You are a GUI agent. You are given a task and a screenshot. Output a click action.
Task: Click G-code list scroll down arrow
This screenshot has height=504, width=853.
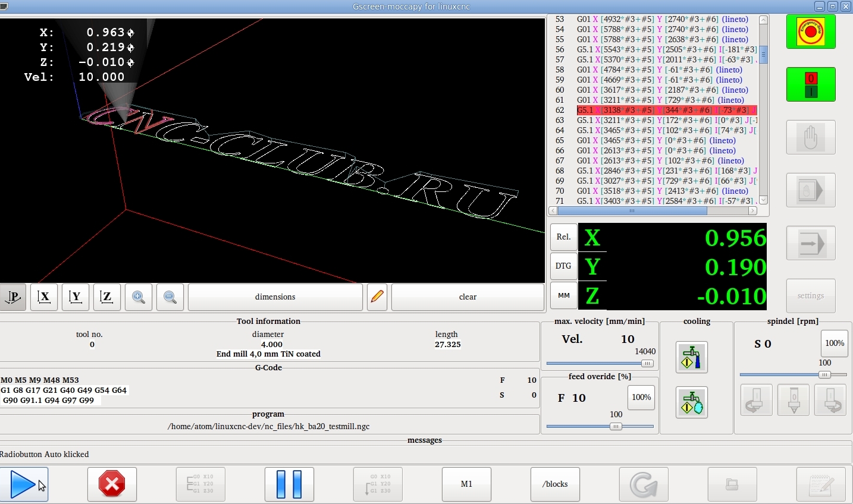point(764,200)
